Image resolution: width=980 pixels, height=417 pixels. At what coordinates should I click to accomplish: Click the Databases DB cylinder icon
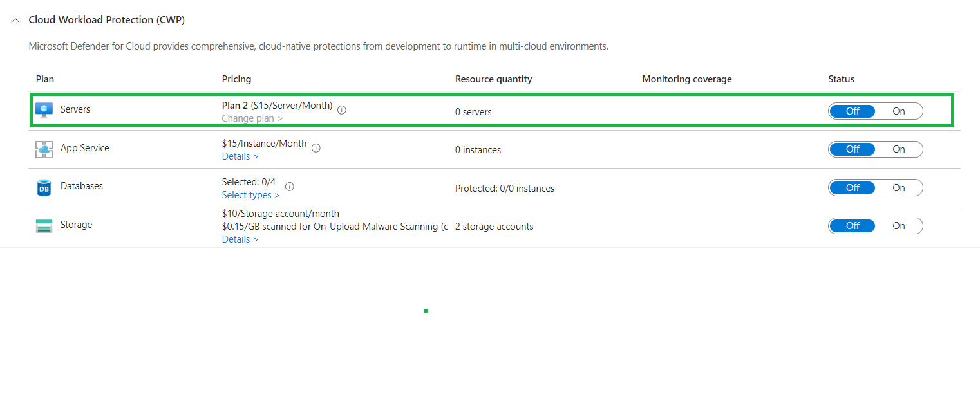coord(44,187)
